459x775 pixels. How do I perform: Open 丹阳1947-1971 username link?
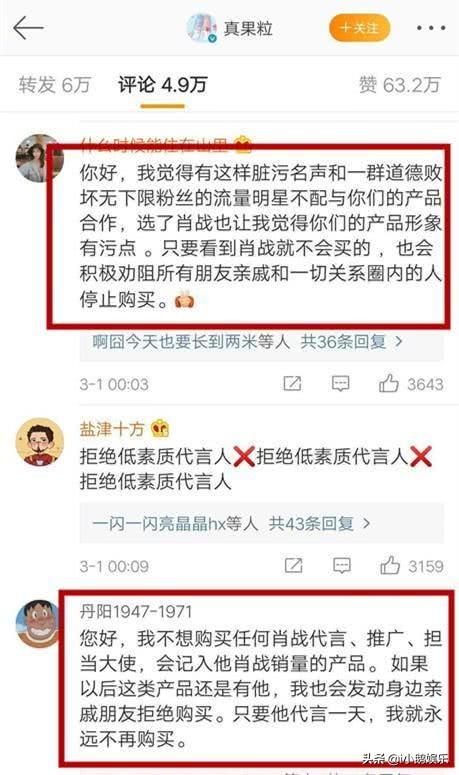coord(136,612)
